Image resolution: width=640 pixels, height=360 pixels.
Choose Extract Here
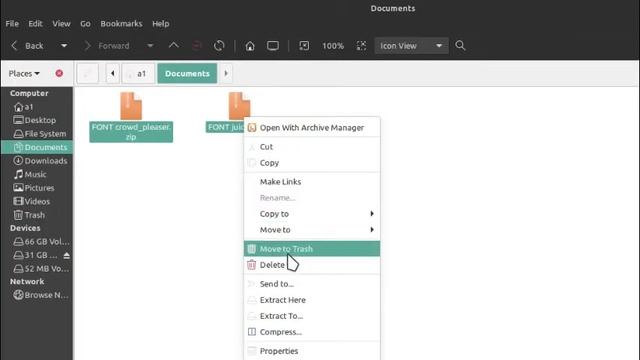[x=312, y=300]
